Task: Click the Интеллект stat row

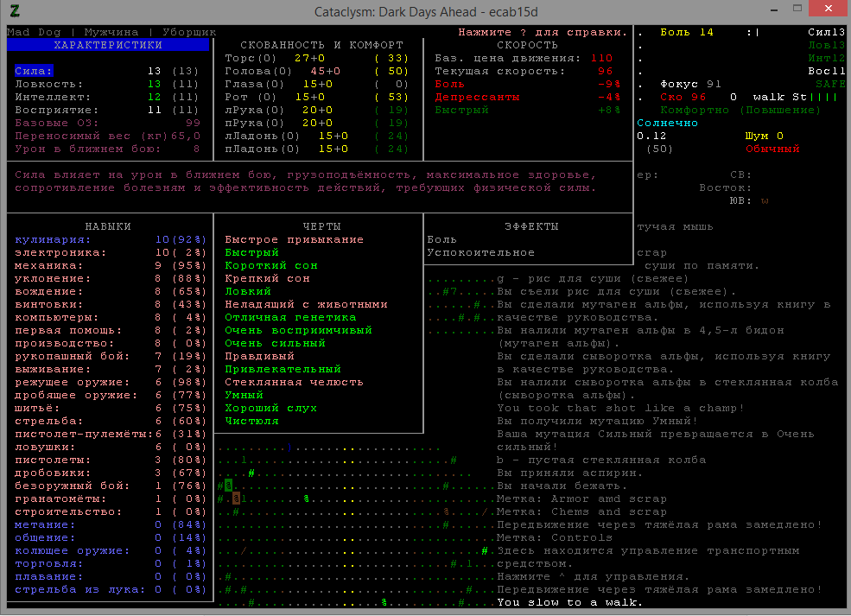Action: (x=107, y=97)
